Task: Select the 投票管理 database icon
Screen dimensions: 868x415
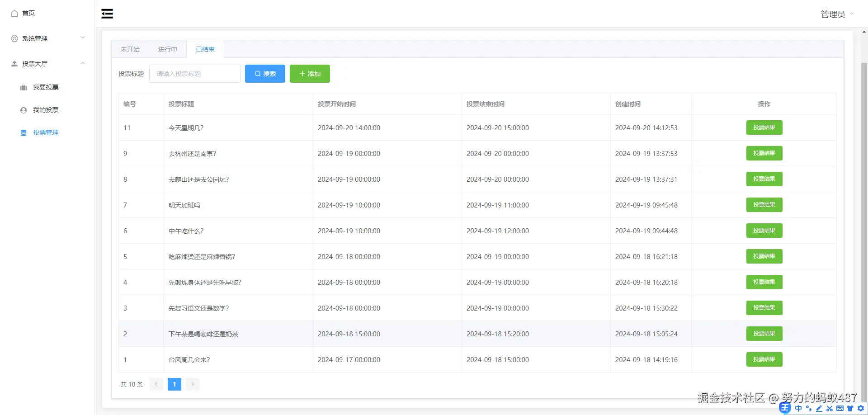Action: (24, 132)
